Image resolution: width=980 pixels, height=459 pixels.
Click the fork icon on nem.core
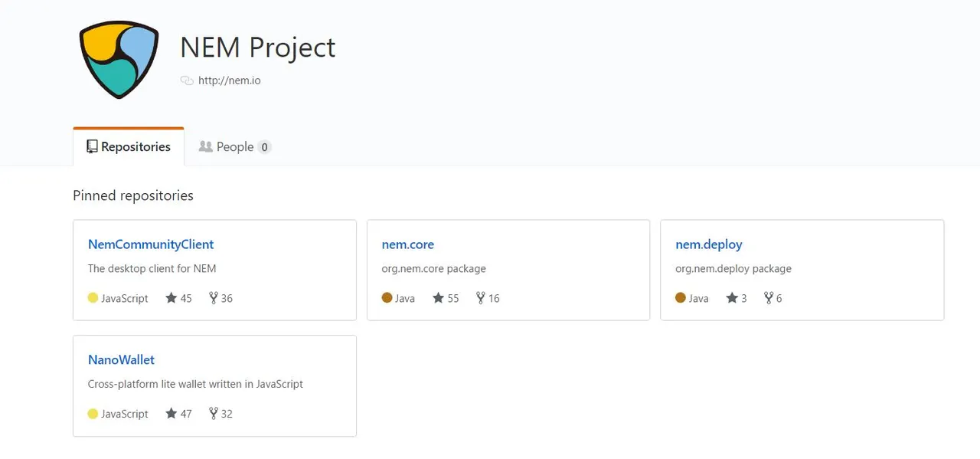[480, 298]
